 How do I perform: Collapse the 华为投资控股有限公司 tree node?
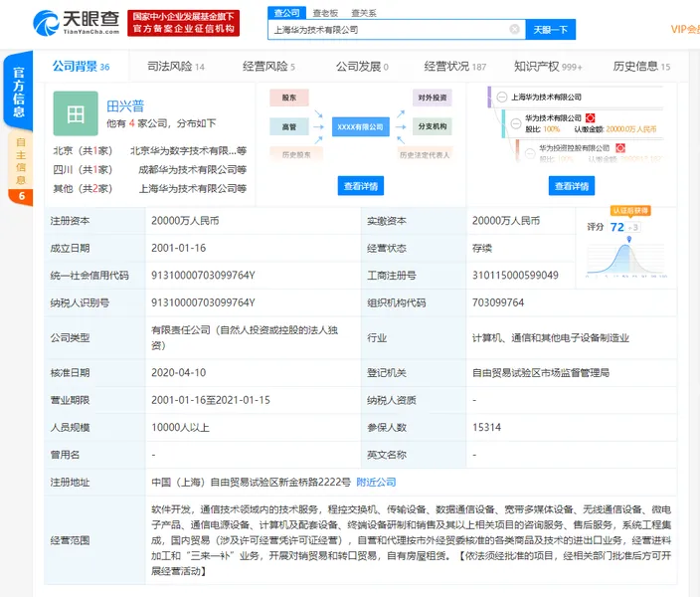pos(530,153)
